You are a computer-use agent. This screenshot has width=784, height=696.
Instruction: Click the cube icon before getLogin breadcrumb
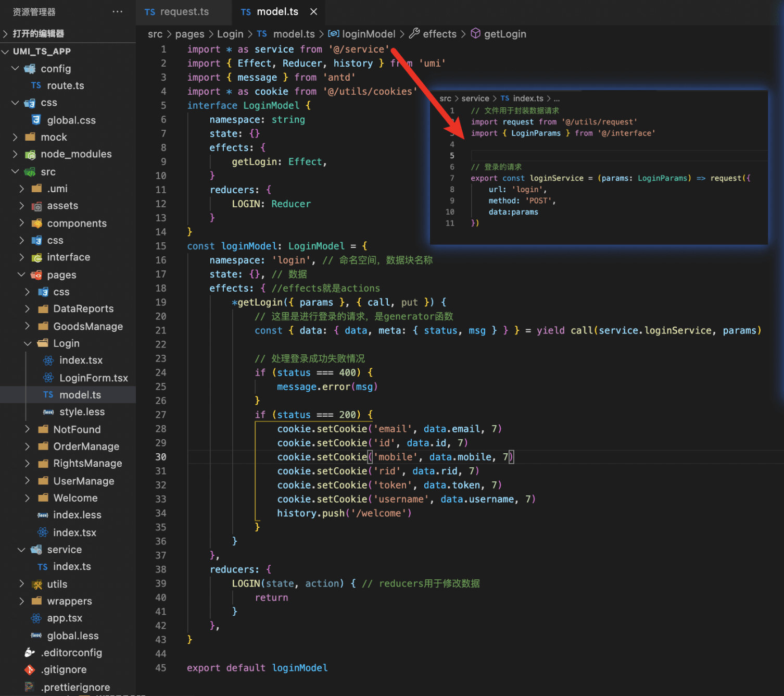tap(475, 33)
